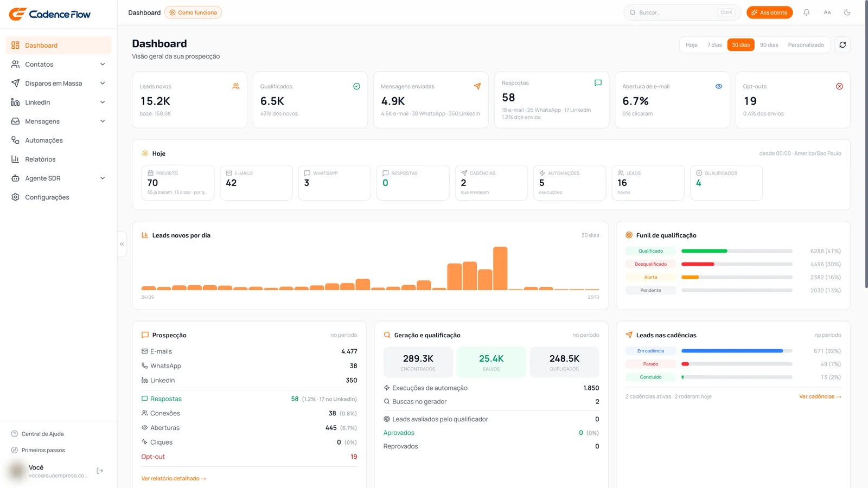Select the Hoje period tab
This screenshot has height=488, width=868.
pos(691,45)
